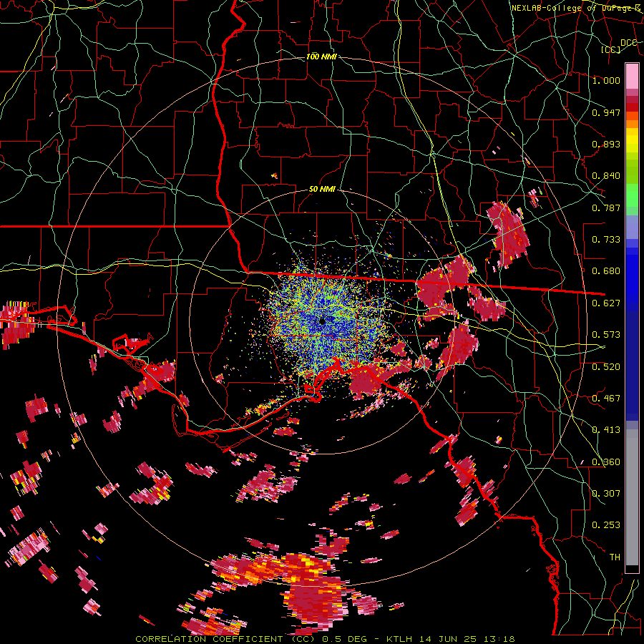Click the 0.893 value on color scale
Viewport: 644px width, 644px height.
click(606, 144)
